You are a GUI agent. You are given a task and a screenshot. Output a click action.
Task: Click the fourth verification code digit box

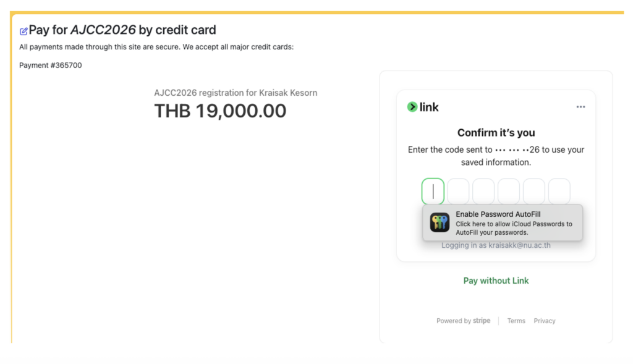point(509,192)
